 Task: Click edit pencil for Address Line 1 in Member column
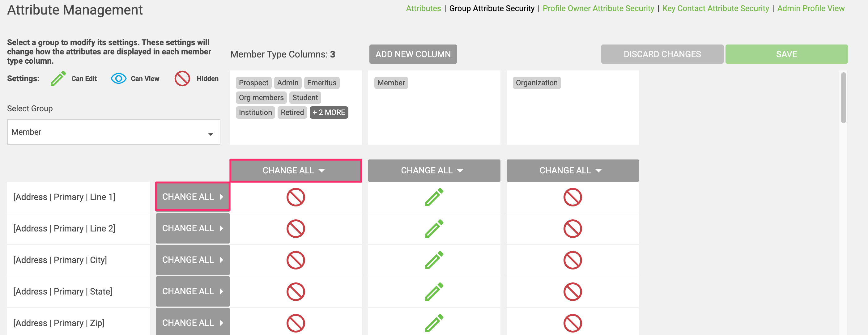tap(434, 197)
